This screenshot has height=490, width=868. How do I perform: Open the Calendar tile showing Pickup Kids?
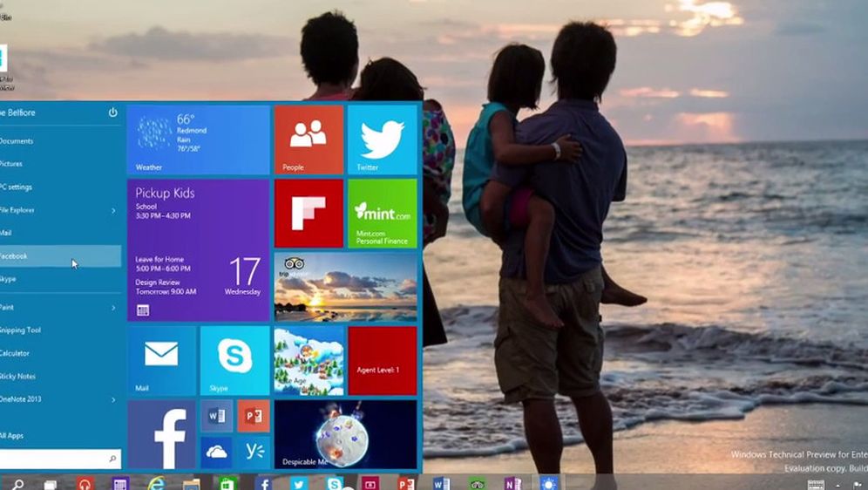198,250
